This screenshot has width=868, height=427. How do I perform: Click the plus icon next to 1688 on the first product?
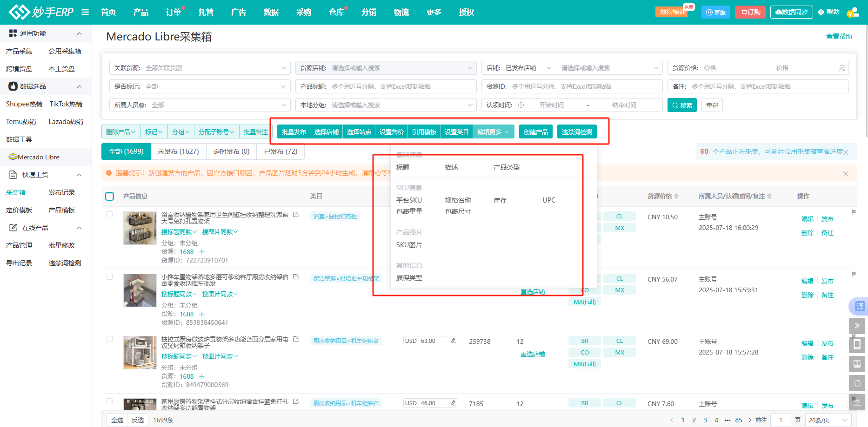[x=202, y=252]
